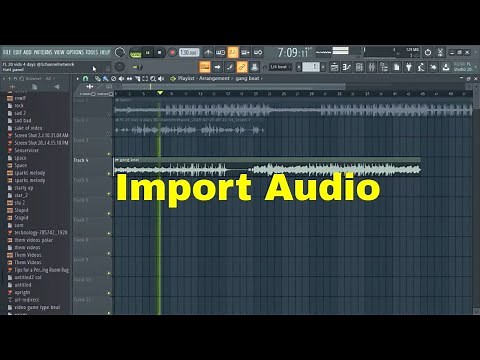The image size is (480, 360).
Task: Open the project picker document icon
Action: click(x=396, y=67)
